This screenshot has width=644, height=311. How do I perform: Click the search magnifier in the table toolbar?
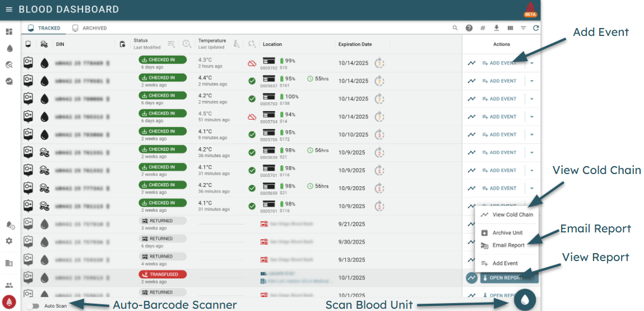point(455,28)
